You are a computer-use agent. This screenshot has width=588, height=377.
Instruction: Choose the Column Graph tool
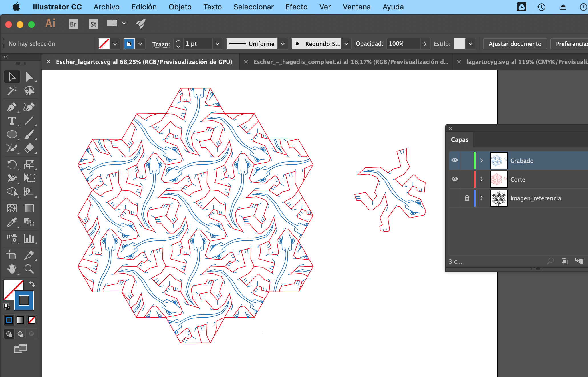[x=29, y=238]
